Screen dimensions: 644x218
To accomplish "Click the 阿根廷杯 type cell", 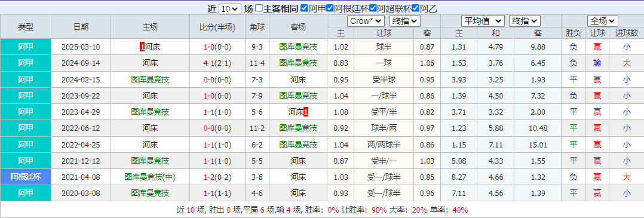I will pyautogui.click(x=26, y=177).
